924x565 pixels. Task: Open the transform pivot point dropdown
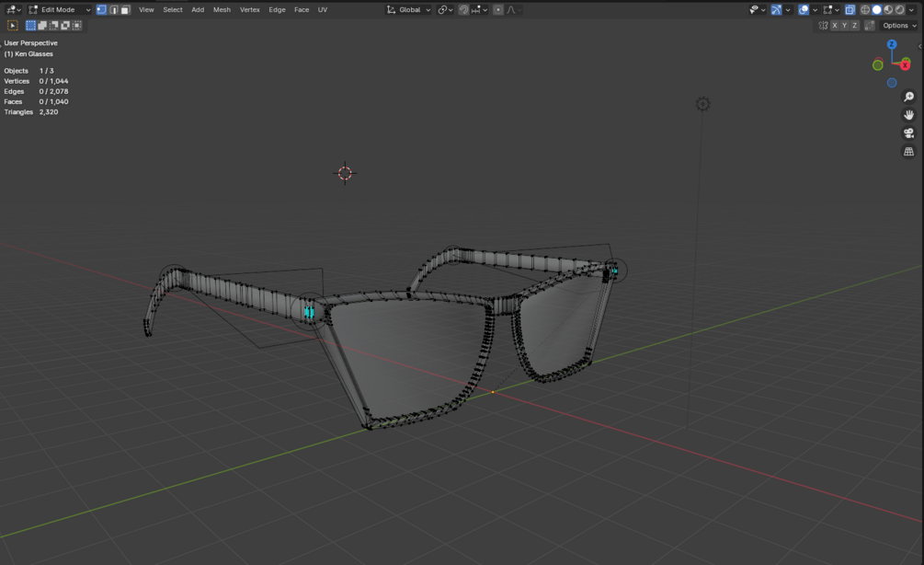coord(445,9)
